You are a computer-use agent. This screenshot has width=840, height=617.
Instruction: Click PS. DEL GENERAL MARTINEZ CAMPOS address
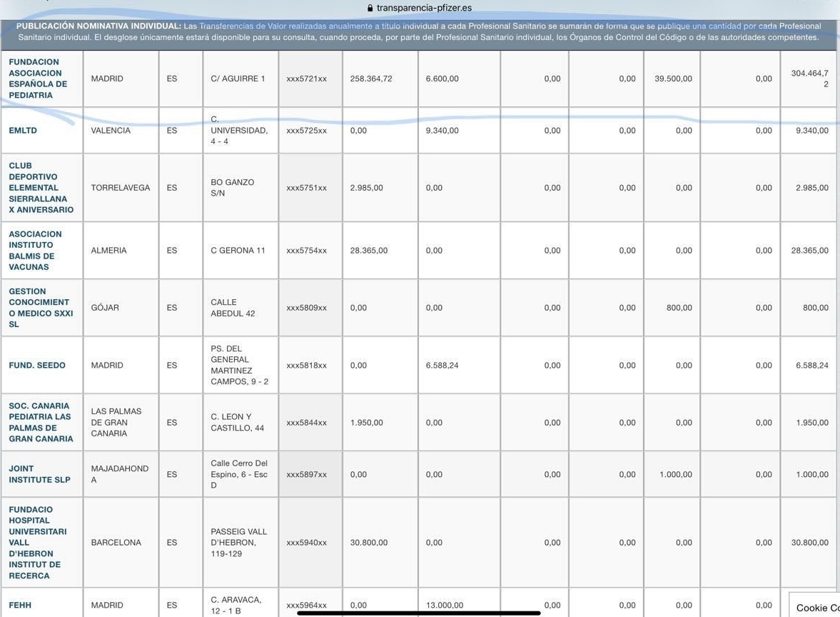[x=240, y=365]
